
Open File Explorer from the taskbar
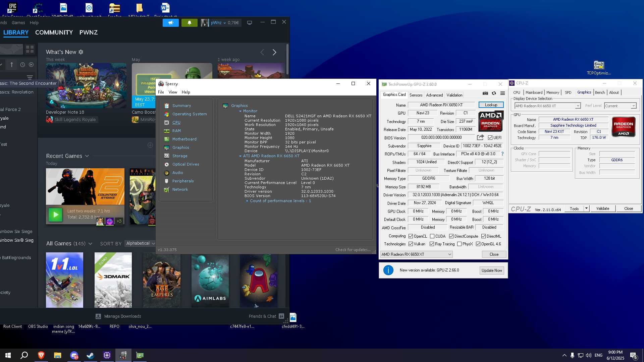(58, 355)
